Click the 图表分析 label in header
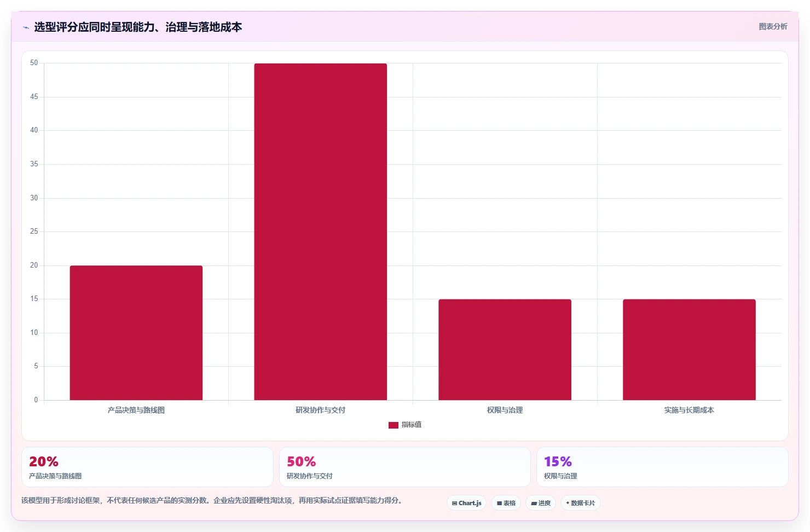The height and width of the screenshot is (532, 810). 773,26
